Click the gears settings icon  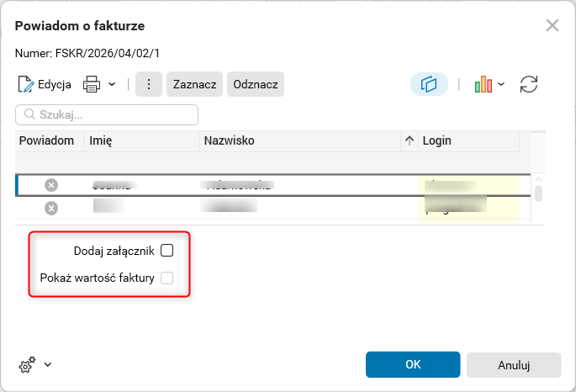click(x=27, y=364)
